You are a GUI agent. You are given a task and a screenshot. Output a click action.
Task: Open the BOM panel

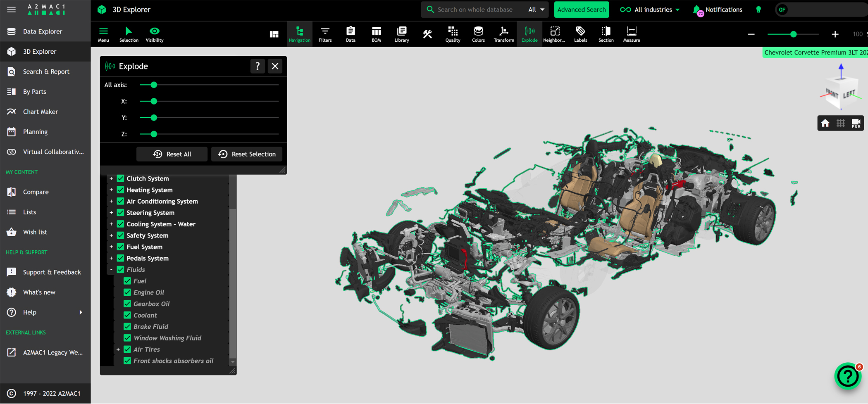[376, 34]
